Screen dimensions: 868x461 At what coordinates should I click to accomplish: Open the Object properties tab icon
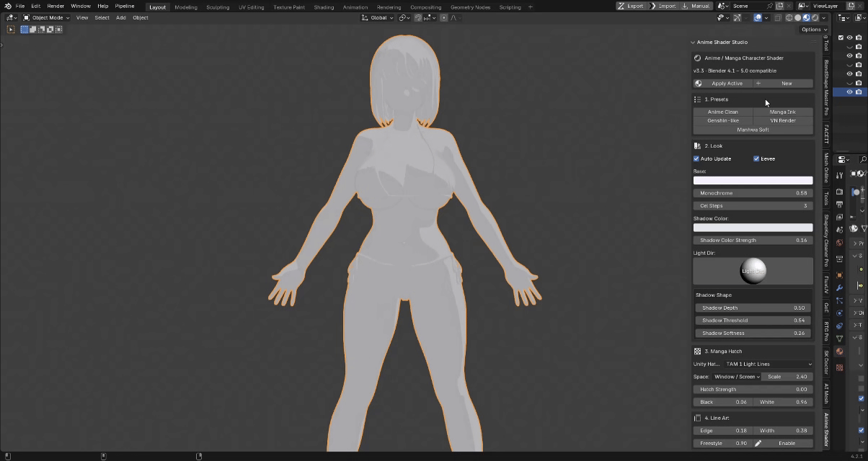point(839,274)
